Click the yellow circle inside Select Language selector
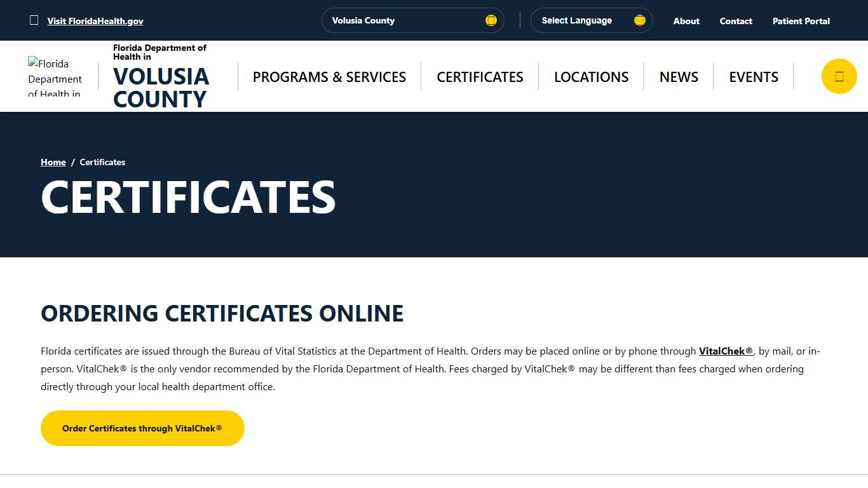Viewport: 868px width, 488px height. pyautogui.click(x=639, y=20)
